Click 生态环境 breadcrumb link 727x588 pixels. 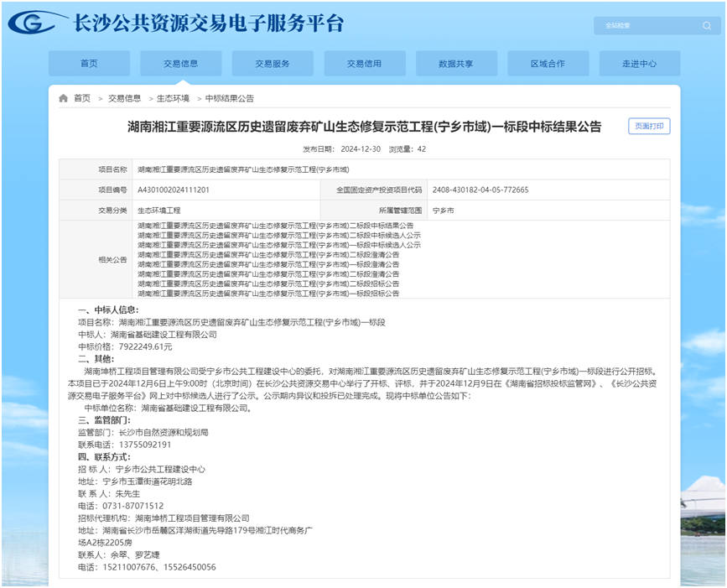tap(173, 98)
